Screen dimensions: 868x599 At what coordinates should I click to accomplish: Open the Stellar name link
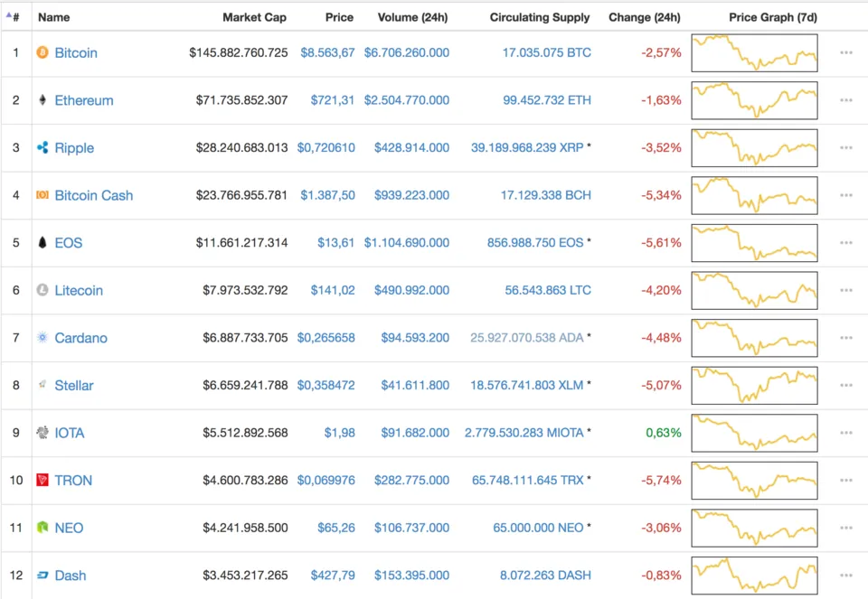click(x=73, y=386)
